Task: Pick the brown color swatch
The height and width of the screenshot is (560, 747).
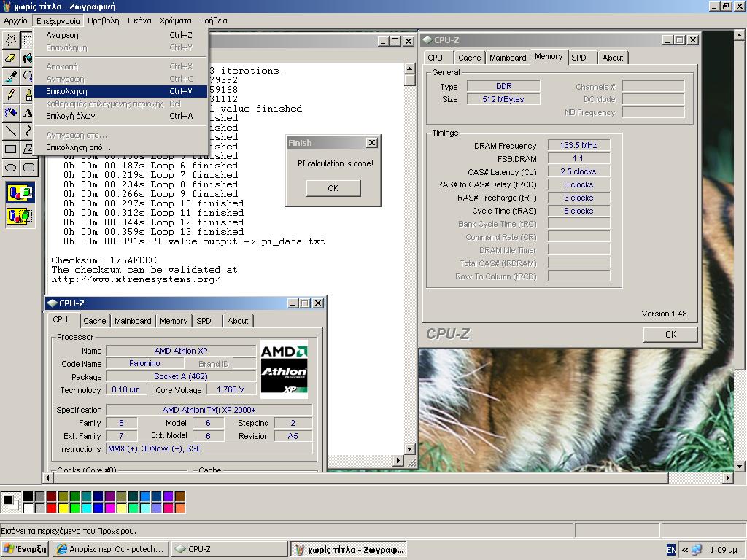Action: (179, 496)
